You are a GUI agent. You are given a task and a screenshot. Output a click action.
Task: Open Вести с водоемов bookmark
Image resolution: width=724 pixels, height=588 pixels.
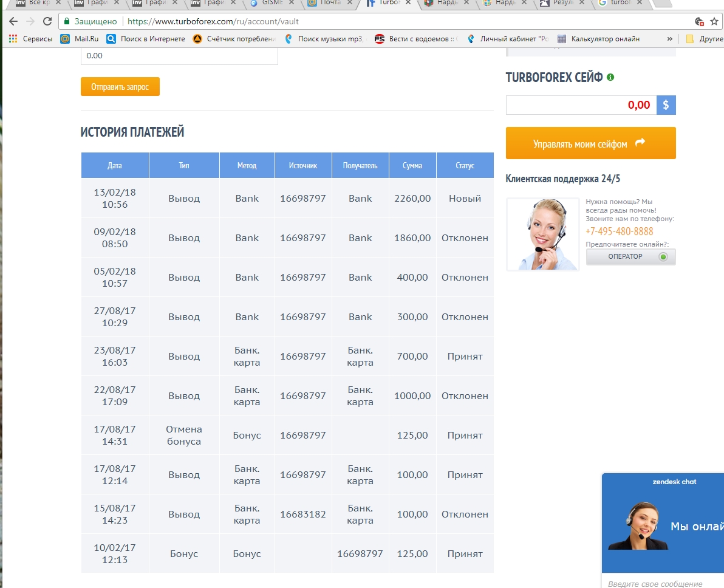(x=415, y=39)
